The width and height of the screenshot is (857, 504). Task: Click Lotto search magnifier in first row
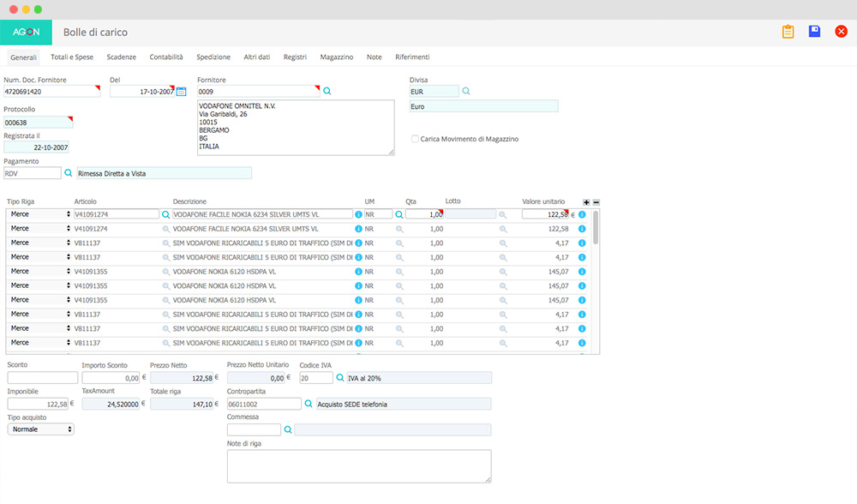pos(503,214)
